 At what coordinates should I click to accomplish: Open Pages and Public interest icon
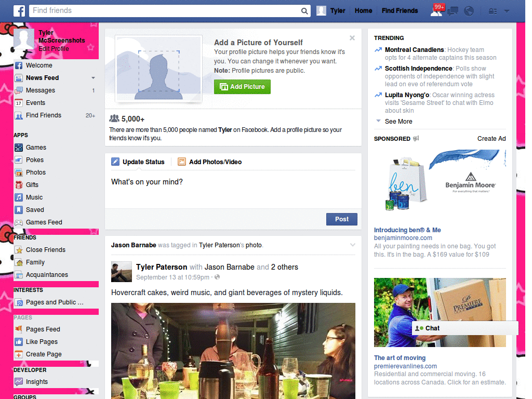point(19,302)
